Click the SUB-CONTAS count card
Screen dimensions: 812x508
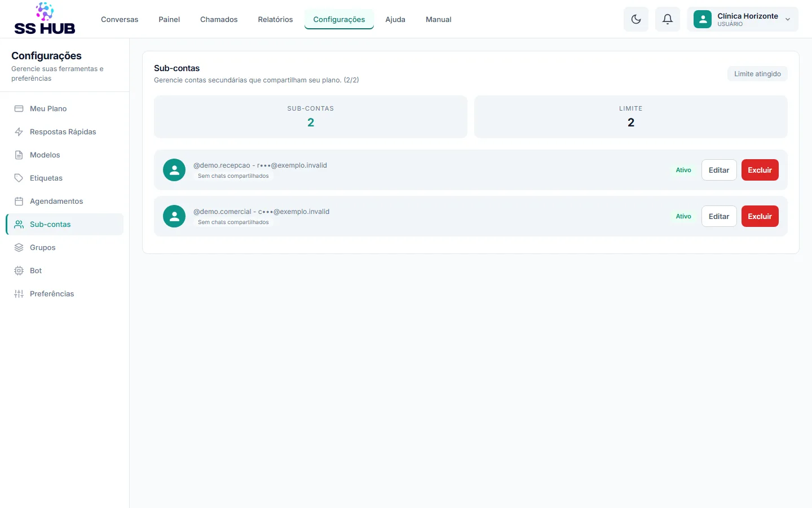[311, 117]
